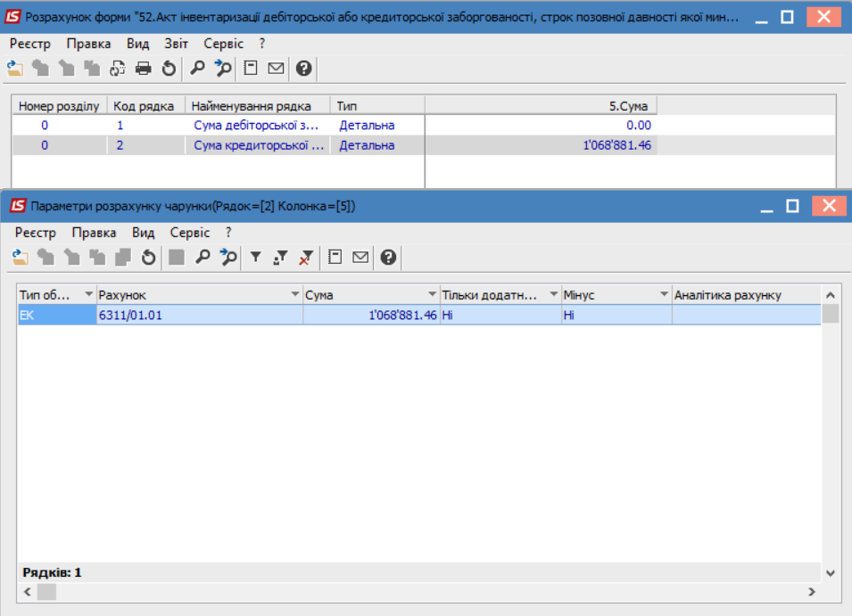Open the 'Тип об…' column filter dropdown
This screenshot has width=852, height=616.
88,295
